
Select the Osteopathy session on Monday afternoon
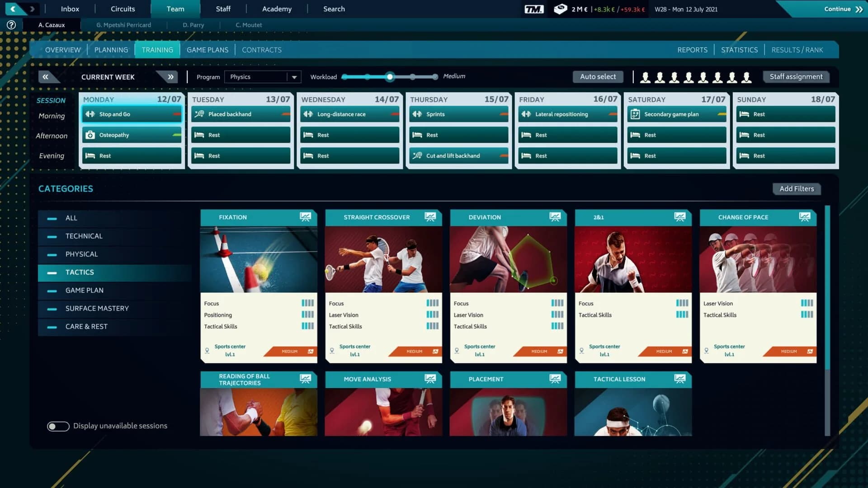[132, 135]
